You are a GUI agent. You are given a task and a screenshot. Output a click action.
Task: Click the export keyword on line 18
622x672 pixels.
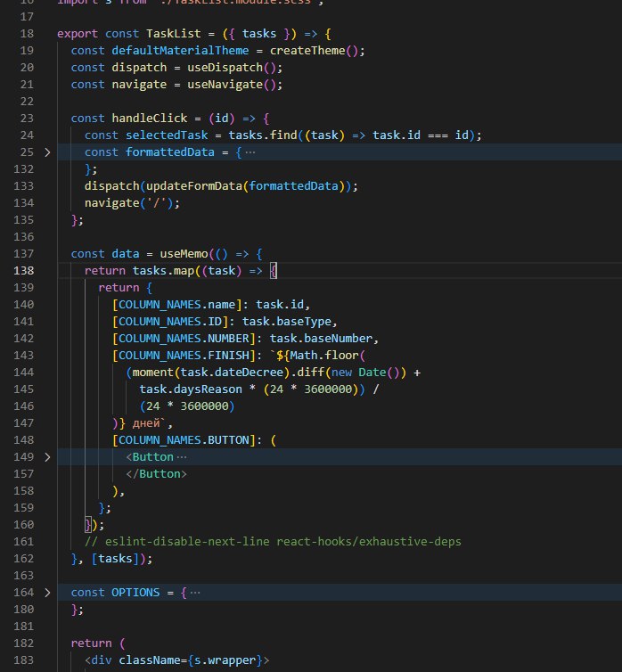tap(78, 34)
